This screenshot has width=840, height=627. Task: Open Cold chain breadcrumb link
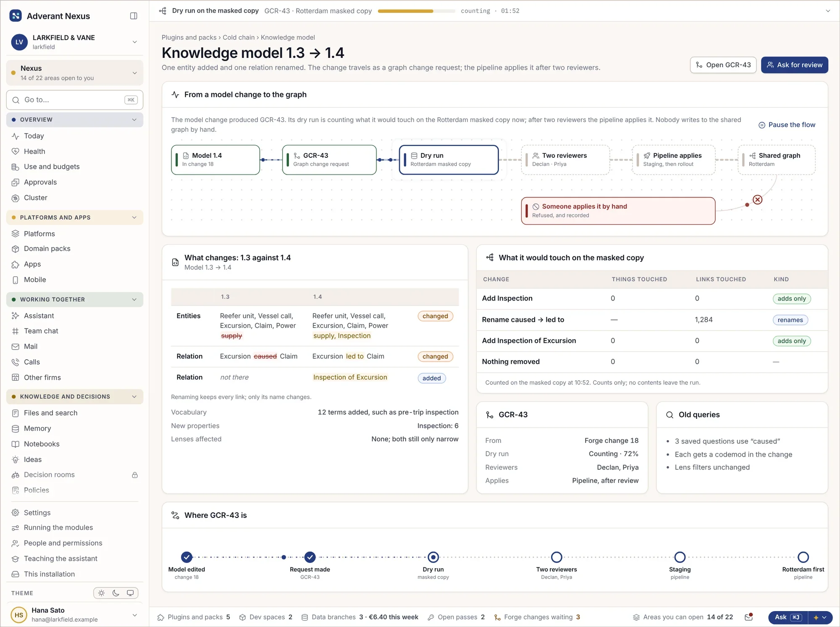coord(238,37)
